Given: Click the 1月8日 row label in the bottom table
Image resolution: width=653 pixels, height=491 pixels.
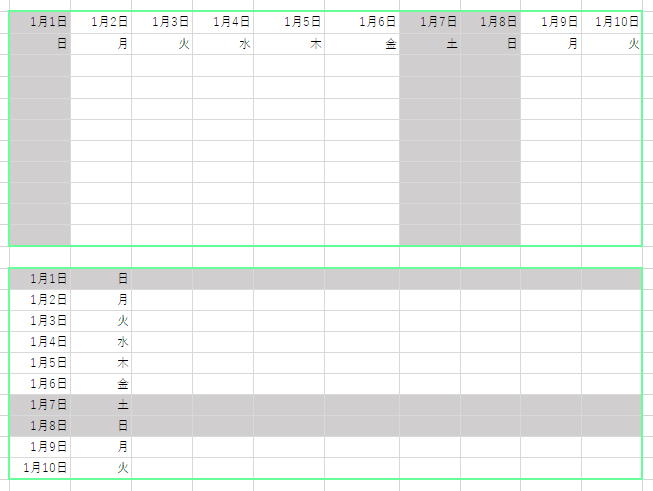Looking at the screenshot, I should (40, 426).
